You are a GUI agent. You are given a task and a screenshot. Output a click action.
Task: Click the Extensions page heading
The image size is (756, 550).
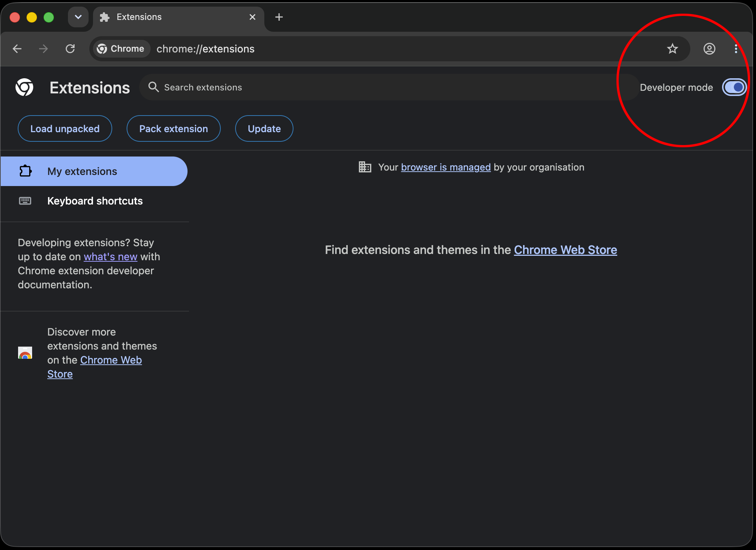pos(90,88)
